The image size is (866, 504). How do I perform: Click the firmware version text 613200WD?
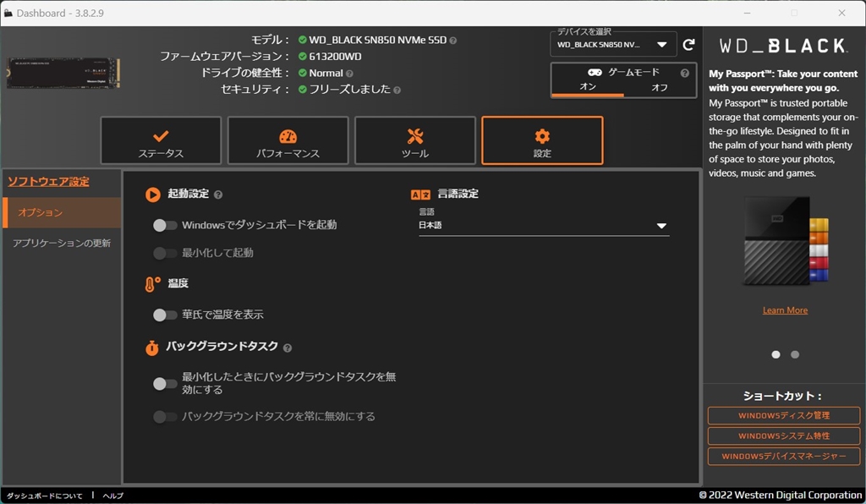click(335, 57)
